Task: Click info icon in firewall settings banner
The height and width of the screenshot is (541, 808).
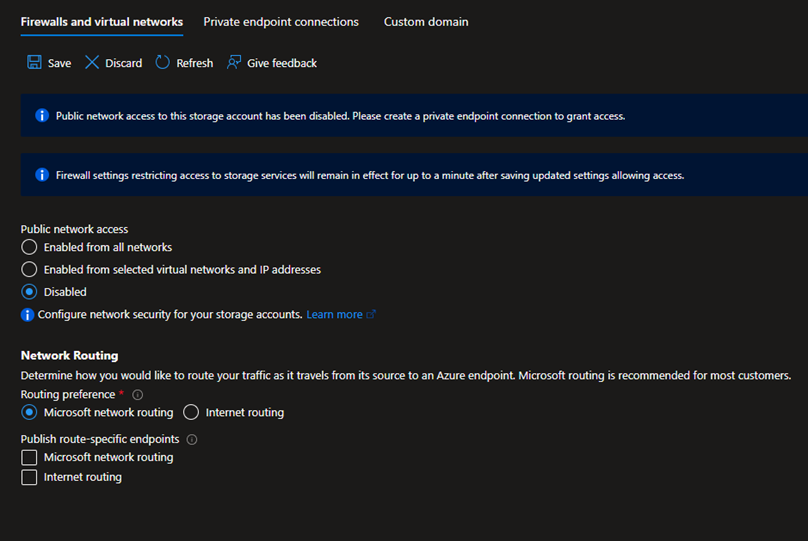Action: point(42,175)
